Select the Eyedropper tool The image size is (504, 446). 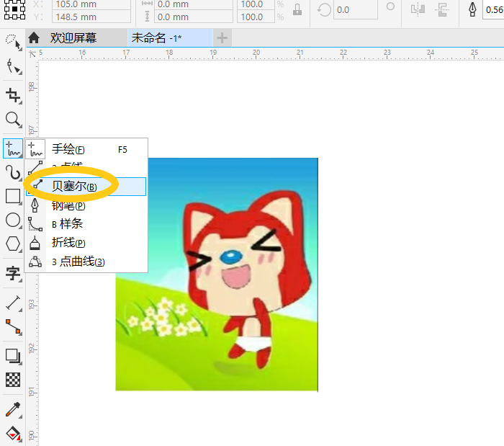tap(13, 410)
